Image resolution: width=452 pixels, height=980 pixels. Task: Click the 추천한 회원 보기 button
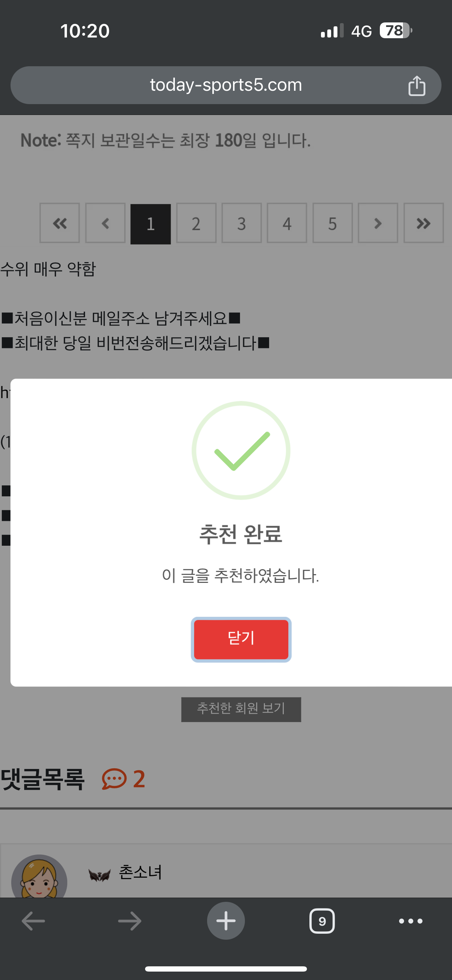tap(241, 709)
